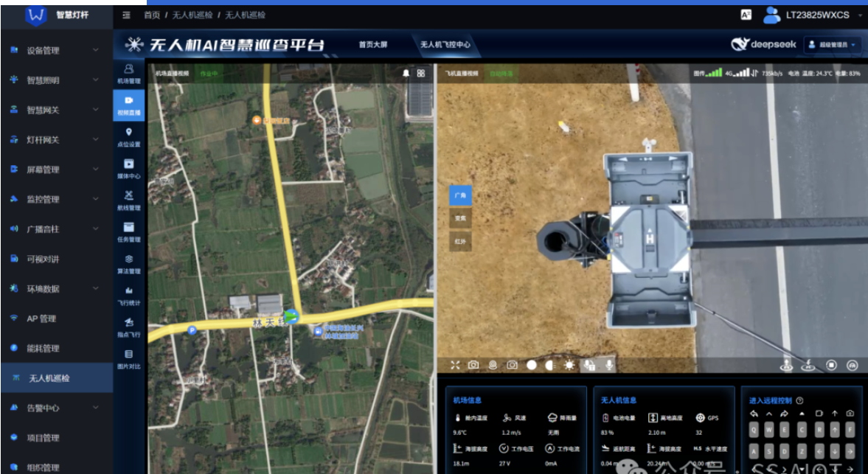
Task: Click fullscreen icon on drone video toolbar
Action: pyautogui.click(x=455, y=365)
